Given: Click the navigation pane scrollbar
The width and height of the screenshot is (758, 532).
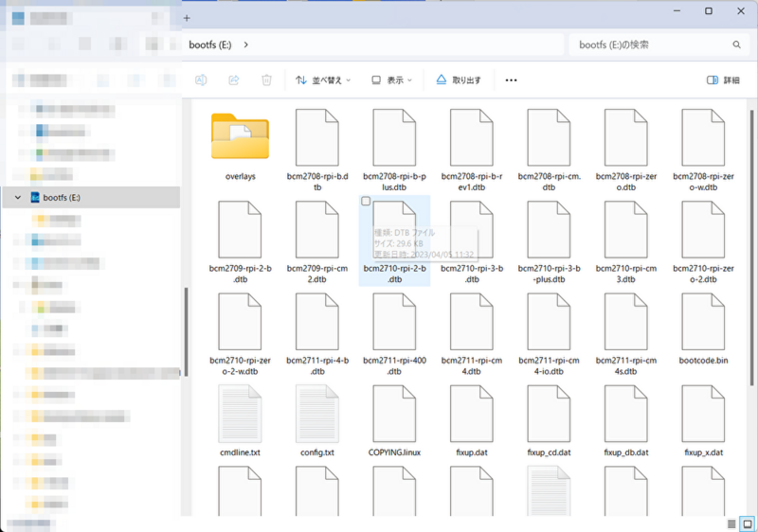Looking at the screenshot, I should click(x=186, y=331).
